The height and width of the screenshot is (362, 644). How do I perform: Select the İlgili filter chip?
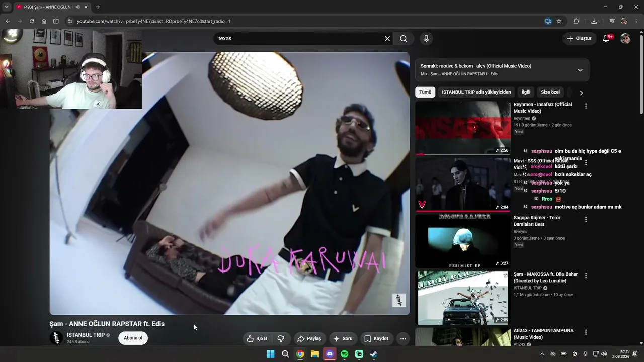click(x=526, y=92)
